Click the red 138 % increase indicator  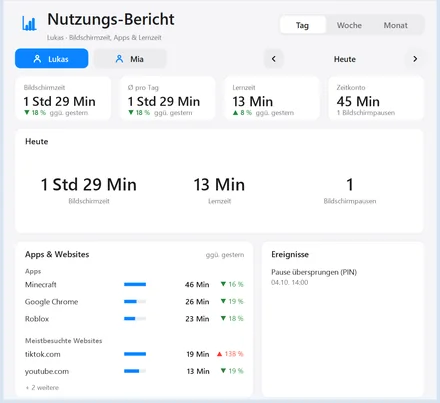pyautogui.click(x=230, y=354)
